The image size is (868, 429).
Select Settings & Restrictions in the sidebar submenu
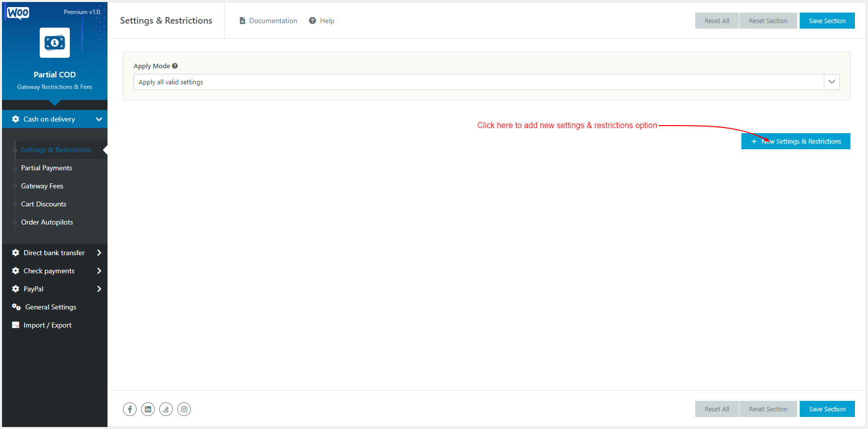[56, 150]
